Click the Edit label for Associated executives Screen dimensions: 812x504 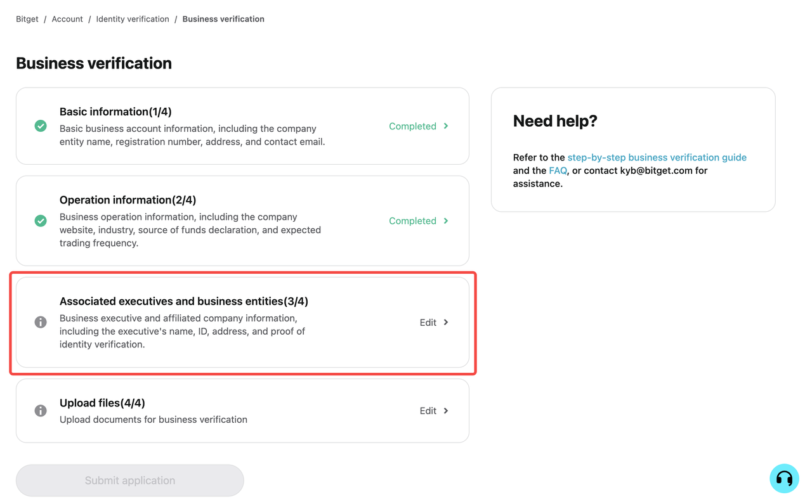point(428,322)
